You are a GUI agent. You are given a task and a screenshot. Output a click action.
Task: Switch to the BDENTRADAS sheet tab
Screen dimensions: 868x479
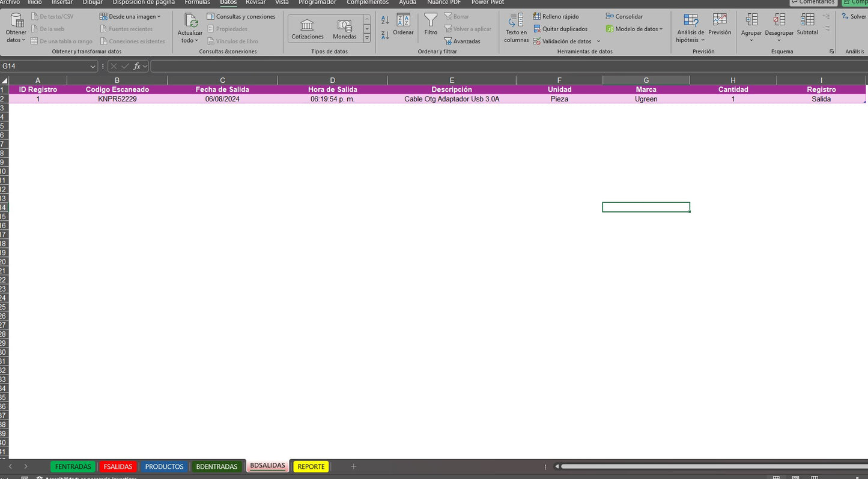coord(217,466)
